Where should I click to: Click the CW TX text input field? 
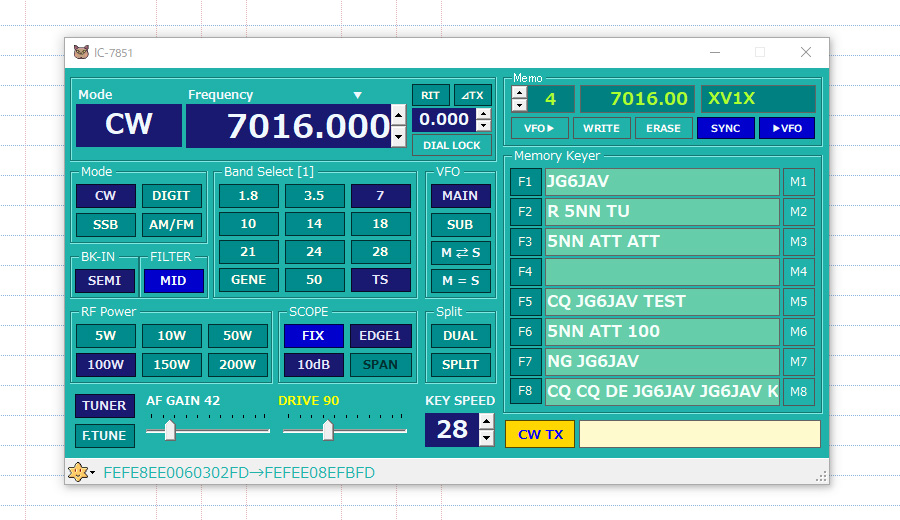tap(699, 434)
